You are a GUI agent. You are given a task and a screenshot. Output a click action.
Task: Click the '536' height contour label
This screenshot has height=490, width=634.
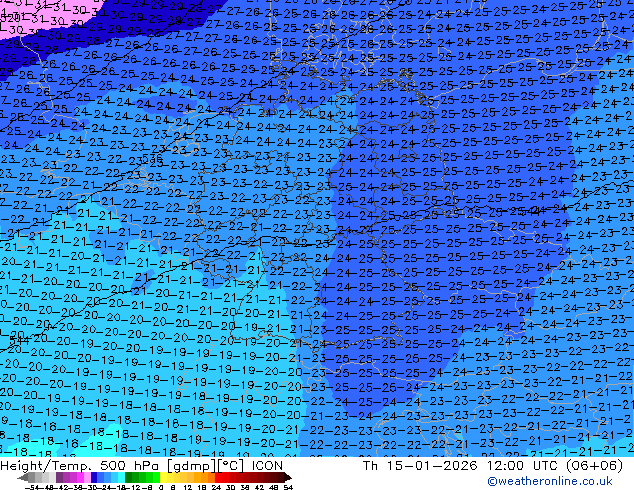(x=152, y=158)
